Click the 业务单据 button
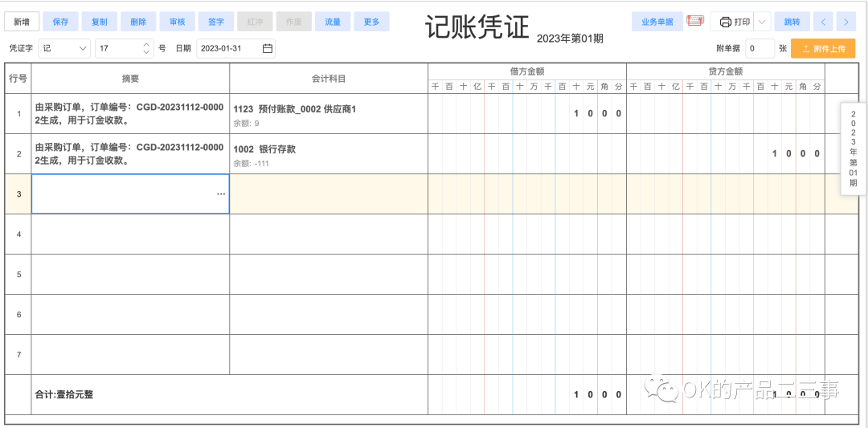 point(657,22)
